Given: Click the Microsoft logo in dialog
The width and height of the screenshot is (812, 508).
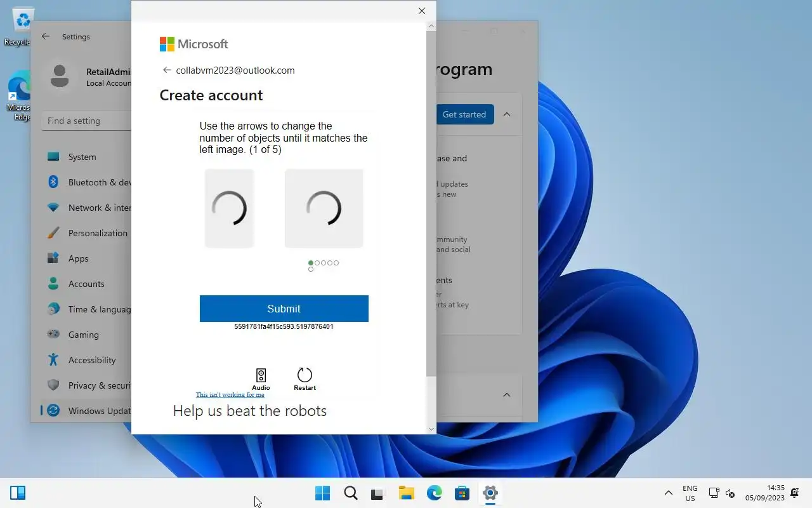Looking at the screenshot, I should tap(193, 44).
